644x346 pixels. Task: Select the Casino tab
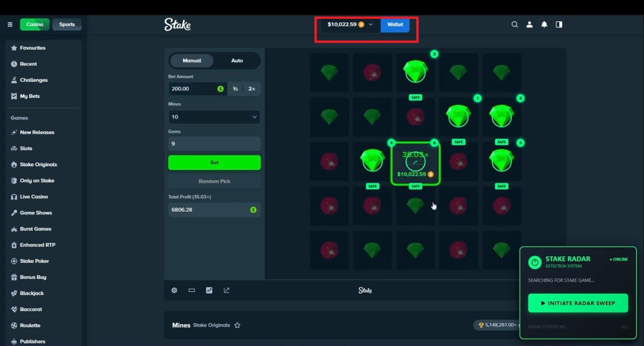click(34, 25)
